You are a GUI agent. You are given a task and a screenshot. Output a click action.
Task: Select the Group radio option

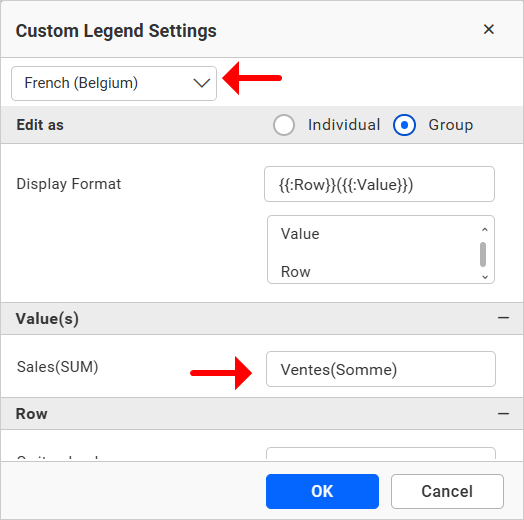[x=404, y=125]
